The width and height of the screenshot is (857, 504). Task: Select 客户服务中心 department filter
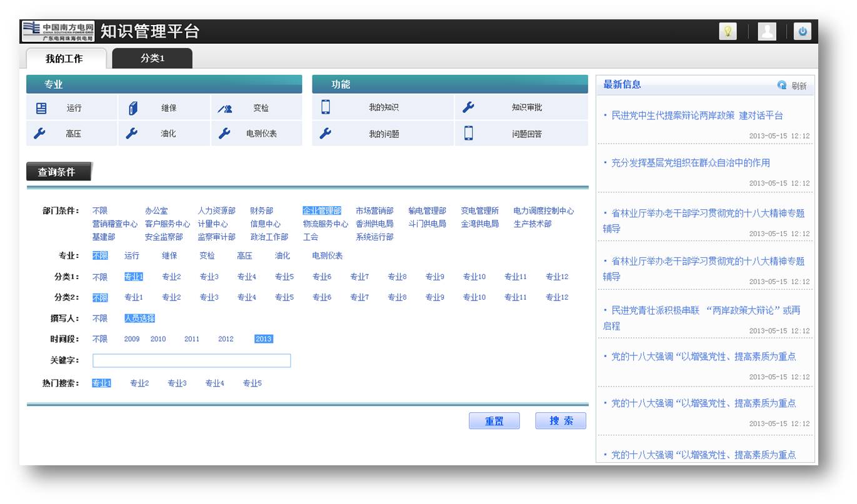[x=168, y=224]
